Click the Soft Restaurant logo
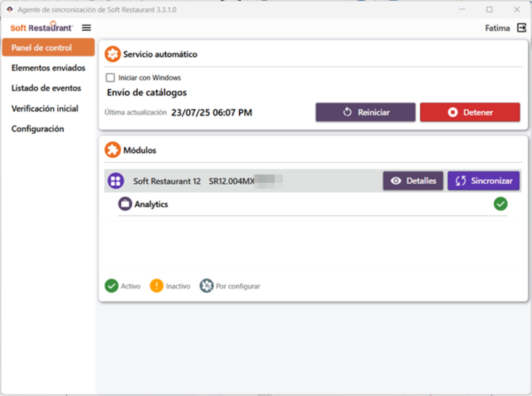This screenshot has width=532, height=396. click(x=41, y=27)
